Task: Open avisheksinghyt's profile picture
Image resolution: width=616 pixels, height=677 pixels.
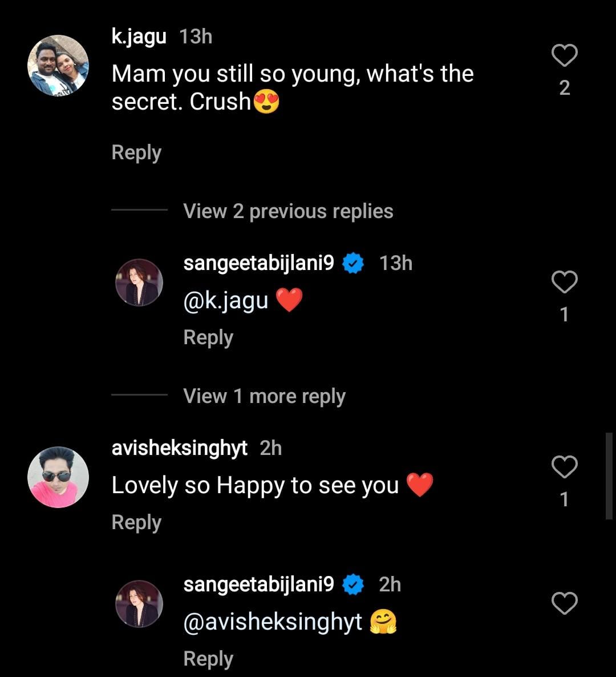Action: [58, 477]
